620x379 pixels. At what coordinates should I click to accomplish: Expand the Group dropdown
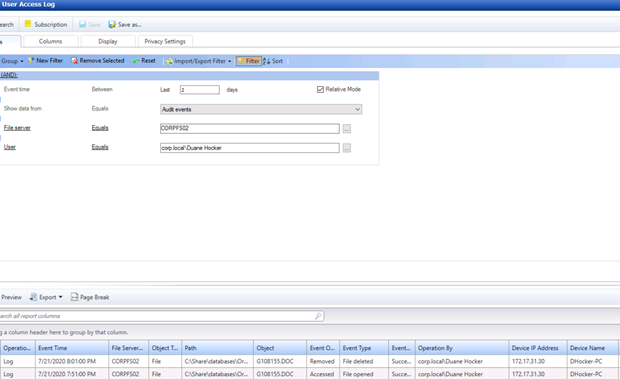pyautogui.click(x=12, y=61)
